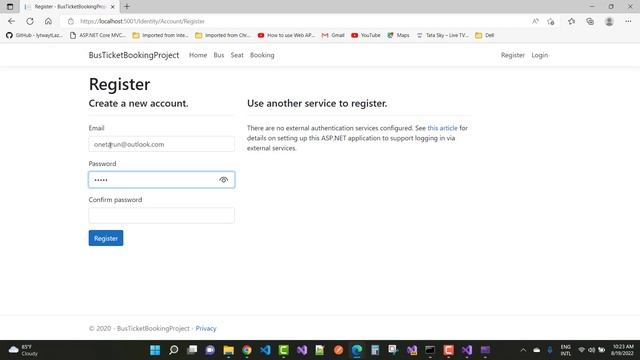
Task: Open the Snipping Tool taskbar icon
Action: coord(393,350)
